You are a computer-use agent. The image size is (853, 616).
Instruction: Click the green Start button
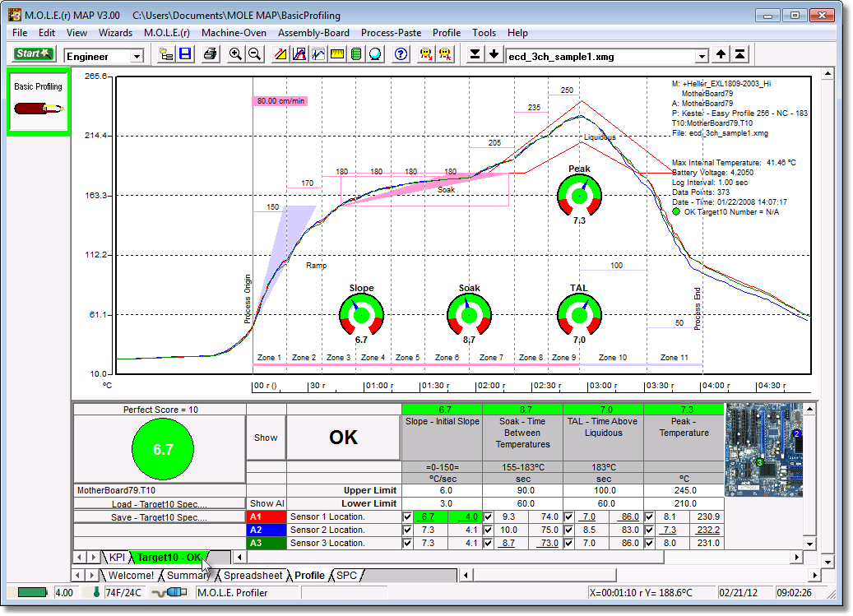coord(34,53)
